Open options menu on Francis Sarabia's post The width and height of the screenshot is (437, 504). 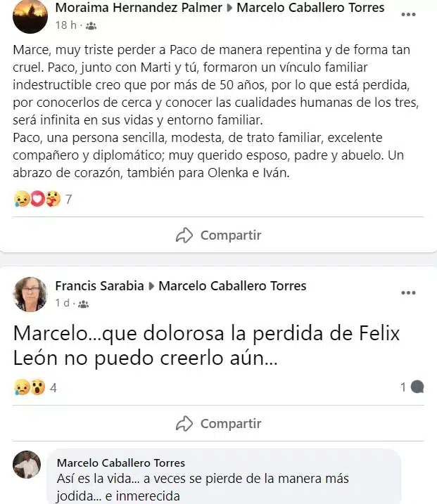[408, 292]
